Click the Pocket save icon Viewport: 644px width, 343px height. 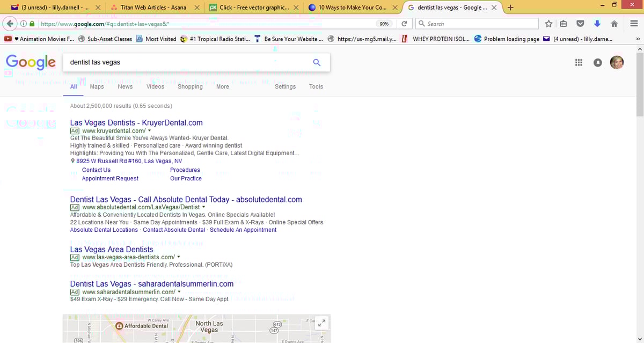coord(580,24)
